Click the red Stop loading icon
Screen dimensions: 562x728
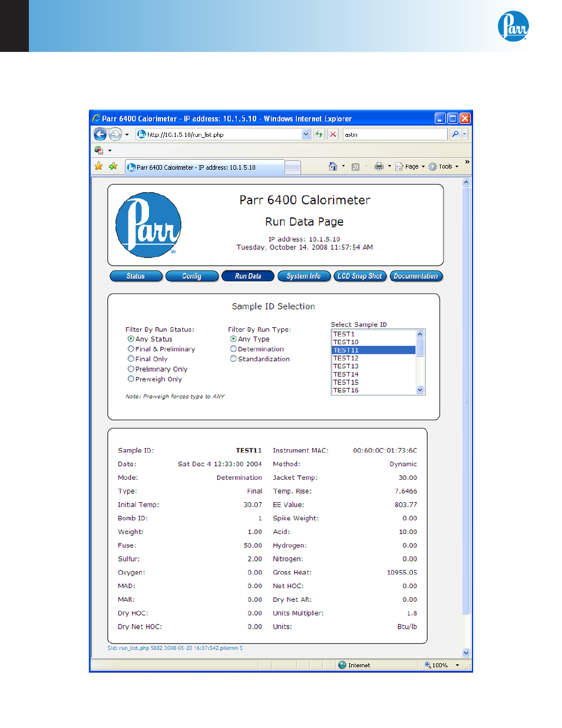pos(333,134)
